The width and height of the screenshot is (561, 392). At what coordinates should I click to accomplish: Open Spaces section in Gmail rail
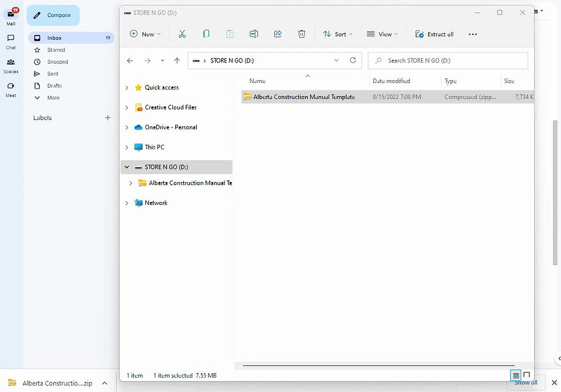click(x=11, y=66)
